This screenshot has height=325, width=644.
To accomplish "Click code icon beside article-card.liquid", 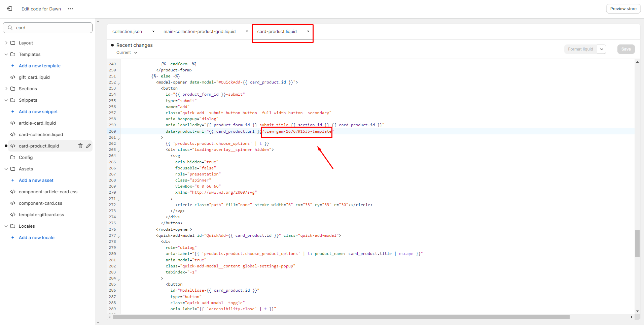I will (13, 123).
